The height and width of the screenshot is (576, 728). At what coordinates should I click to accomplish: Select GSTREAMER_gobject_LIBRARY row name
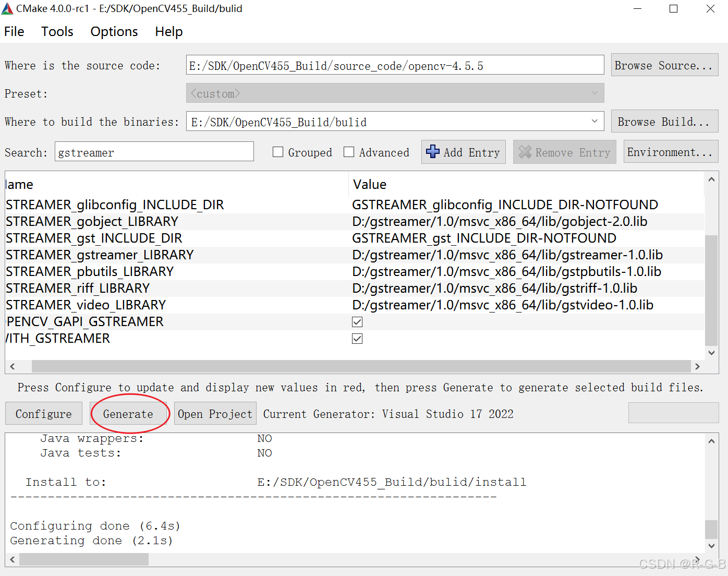(x=92, y=221)
